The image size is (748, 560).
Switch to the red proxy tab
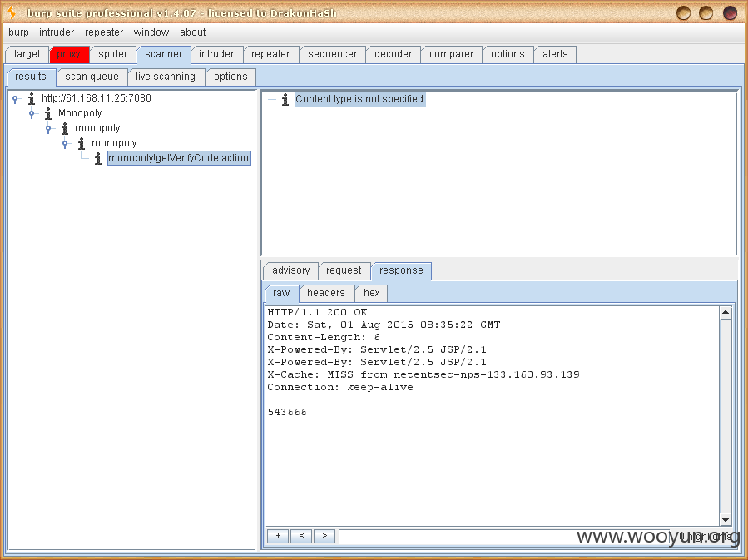point(69,54)
